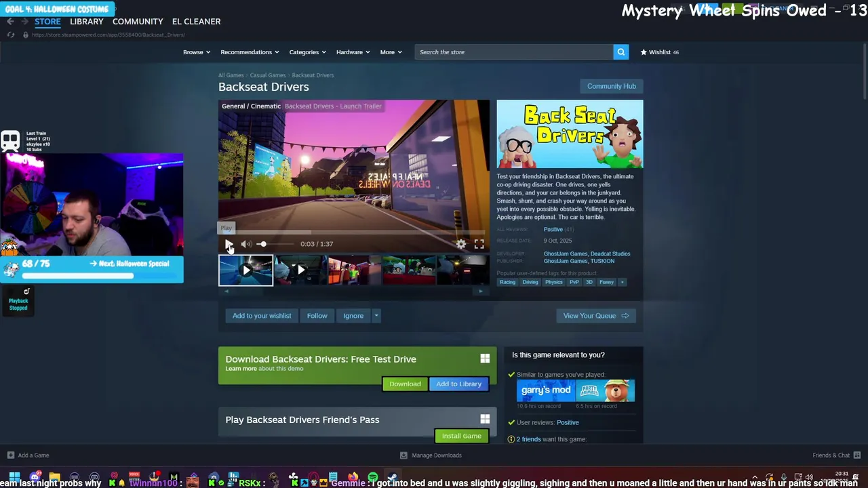Click Install Game for Friend's Pass
Screen dimensions: 868x488
[461, 436]
